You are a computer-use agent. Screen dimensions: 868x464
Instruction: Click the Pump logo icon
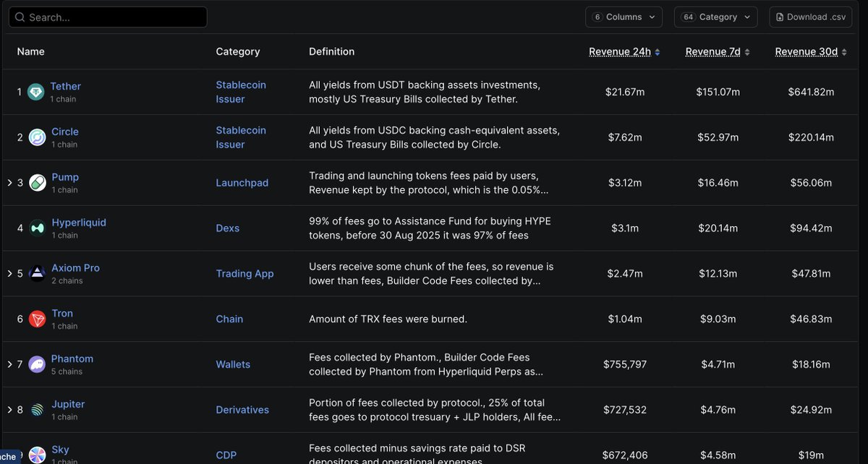point(38,183)
